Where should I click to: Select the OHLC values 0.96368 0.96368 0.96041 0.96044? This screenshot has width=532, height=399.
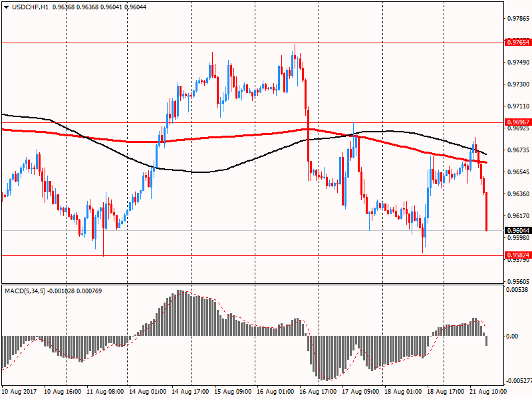[100, 7]
